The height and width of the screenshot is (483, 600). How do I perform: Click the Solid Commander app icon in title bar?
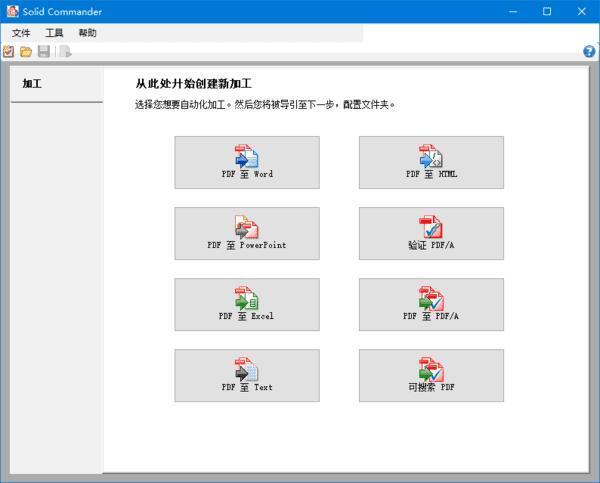click(12, 11)
